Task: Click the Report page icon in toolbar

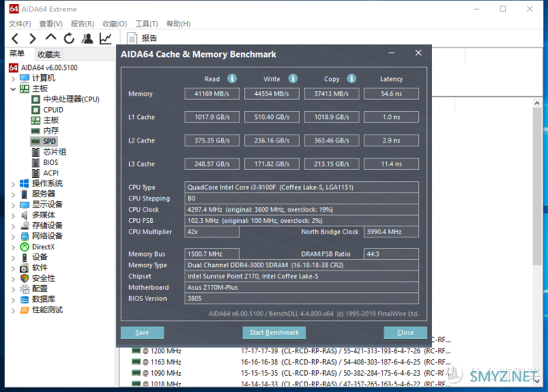Action: (131, 39)
